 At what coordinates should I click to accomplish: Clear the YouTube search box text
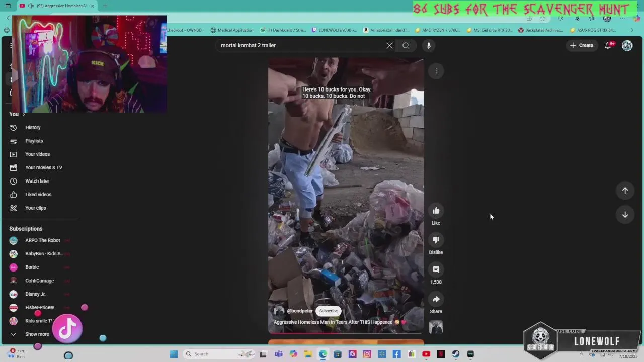pyautogui.click(x=389, y=45)
